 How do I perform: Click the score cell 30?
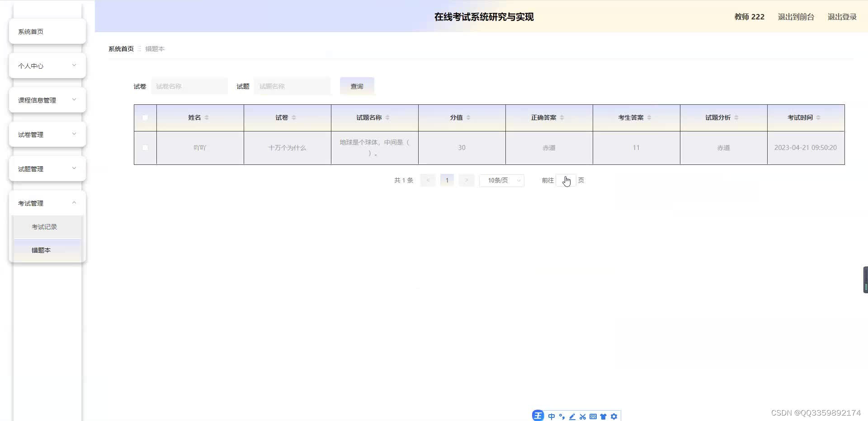(462, 148)
